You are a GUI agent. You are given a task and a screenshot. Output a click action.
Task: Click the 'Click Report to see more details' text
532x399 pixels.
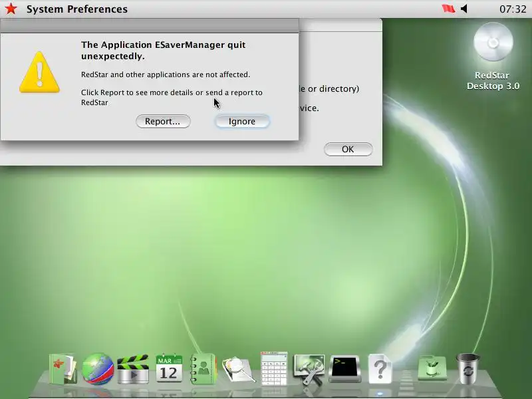[172, 97]
